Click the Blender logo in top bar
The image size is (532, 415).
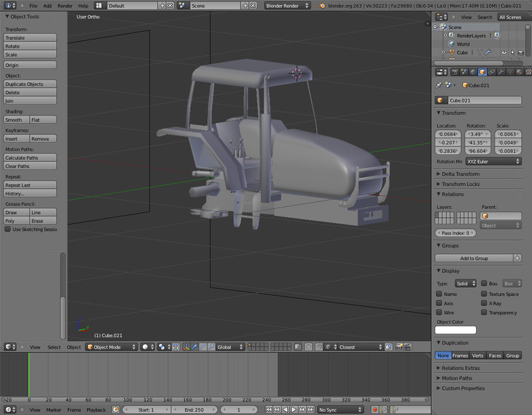322,6
